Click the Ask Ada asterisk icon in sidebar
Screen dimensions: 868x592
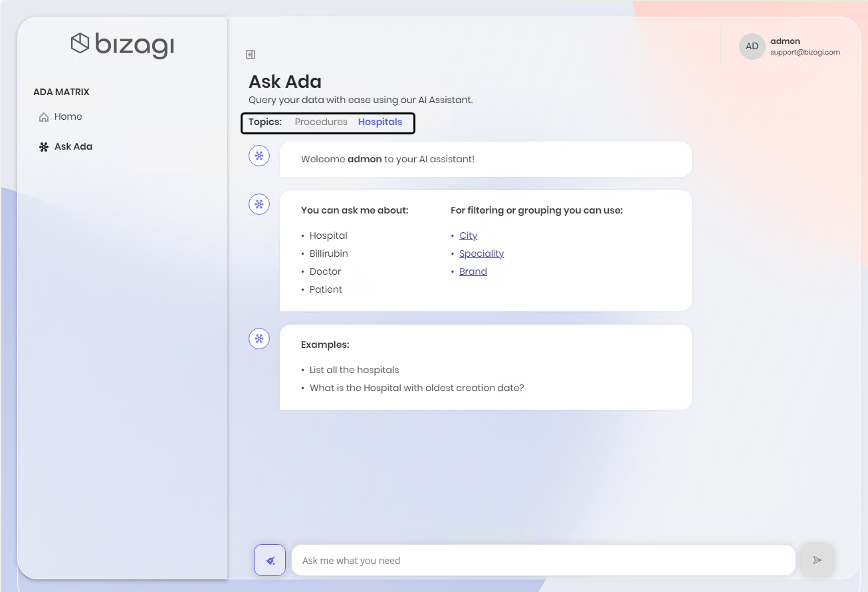[x=44, y=147]
